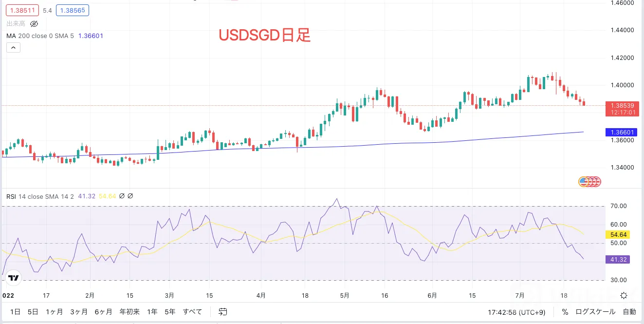Select the MA 200 indicator legend
This screenshot has width=644, height=324.
55,36
